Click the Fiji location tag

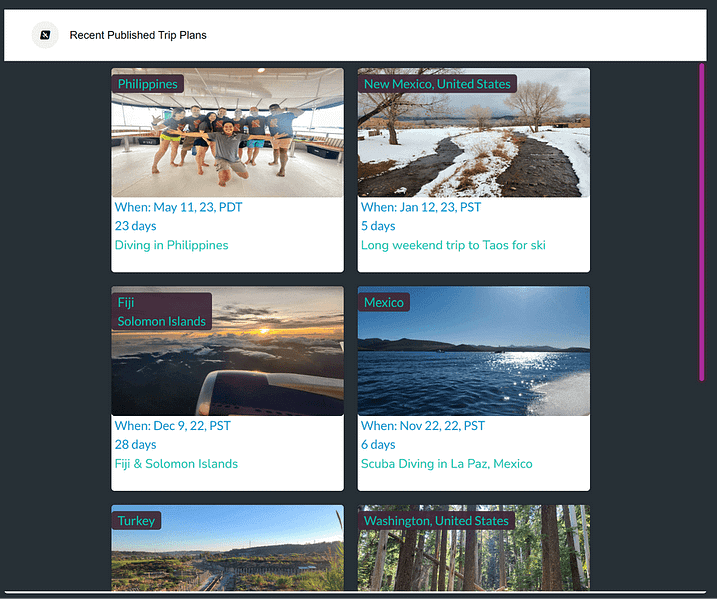pos(126,303)
